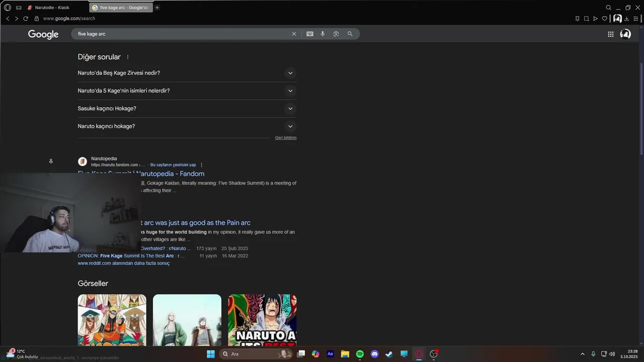Open Five Kage Summit Narutopedia Fandom result
The width and height of the screenshot is (644, 362).
click(x=141, y=174)
